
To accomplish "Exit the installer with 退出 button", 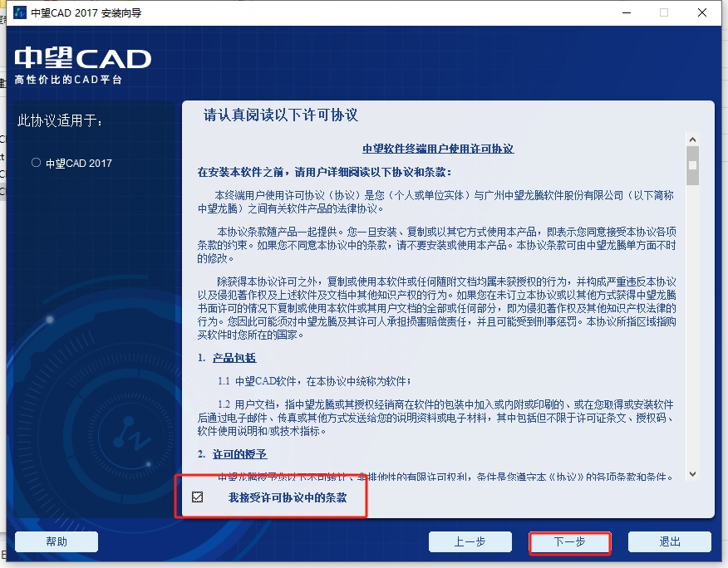I will click(x=670, y=541).
